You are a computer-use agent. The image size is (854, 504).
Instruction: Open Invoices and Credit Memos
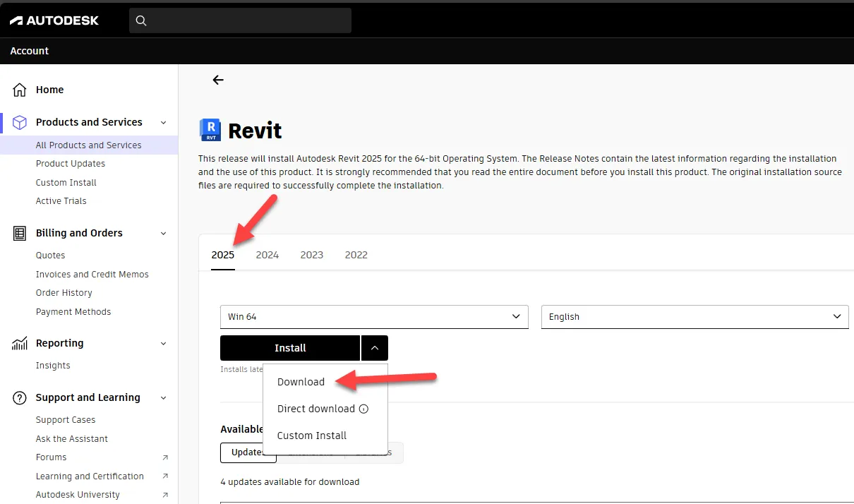(92, 275)
